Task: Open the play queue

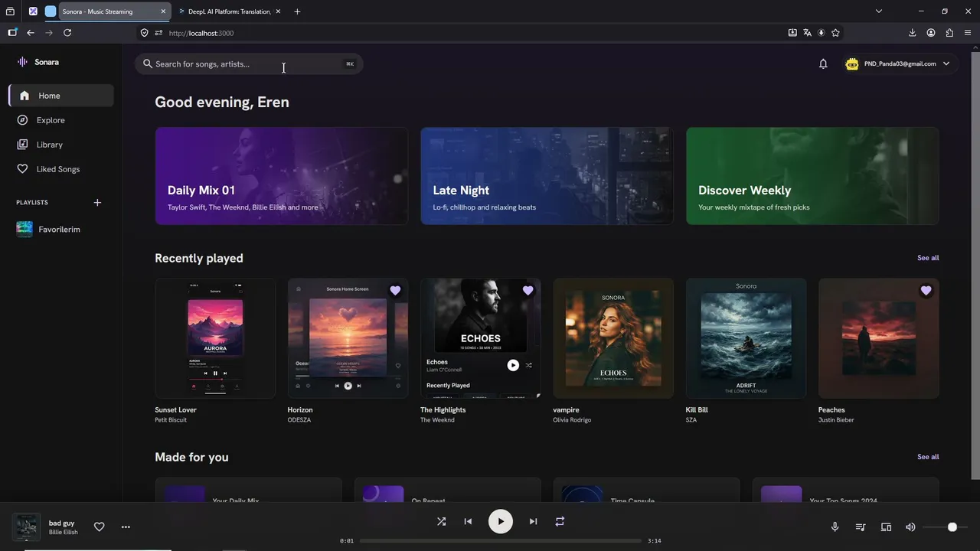Action: (861, 527)
